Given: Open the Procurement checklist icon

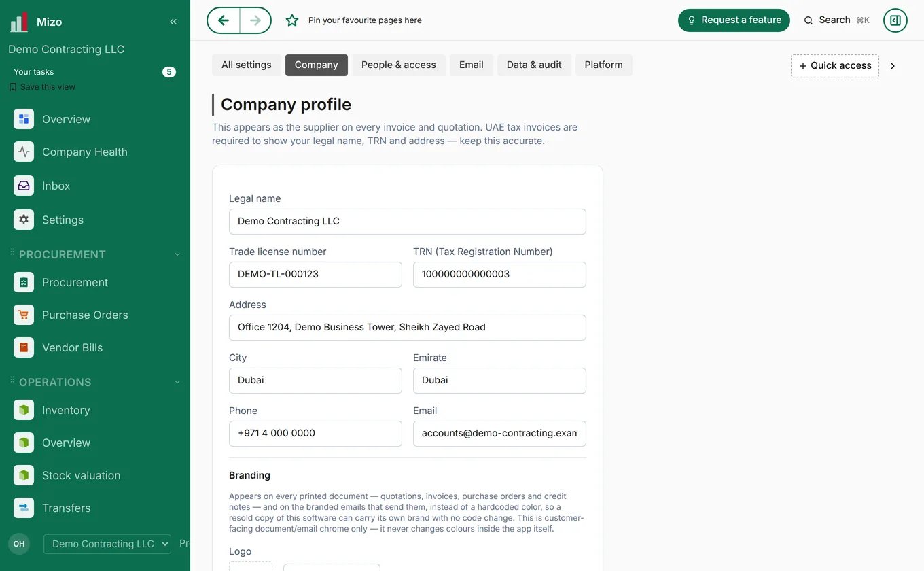Looking at the screenshot, I should click(24, 282).
